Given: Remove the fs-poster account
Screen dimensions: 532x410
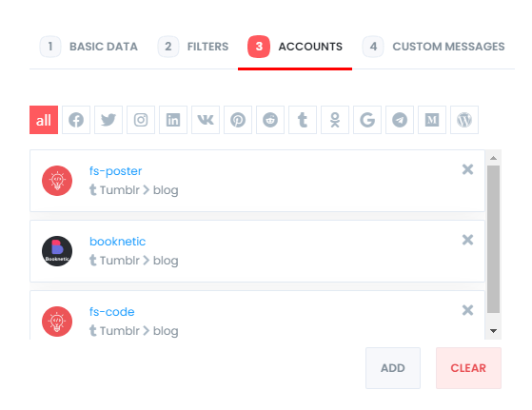Looking at the screenshot, I should coord(467,169).
